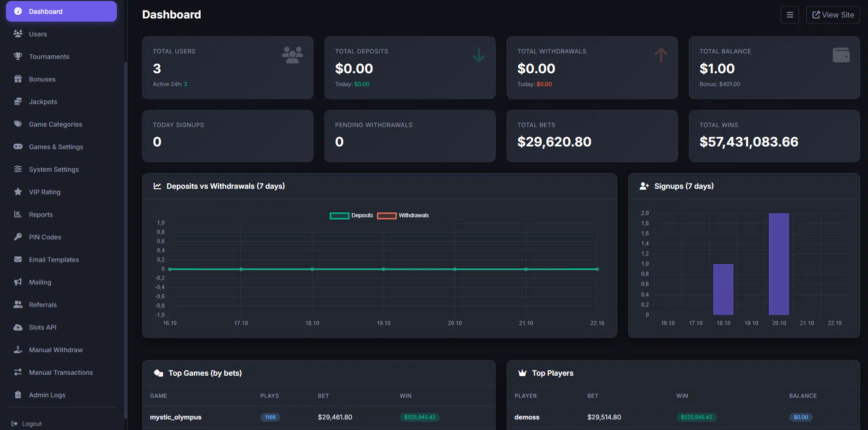The image size is (868, 430).
Task: Click the Deposits green color swatch
Action: (340, 215)
